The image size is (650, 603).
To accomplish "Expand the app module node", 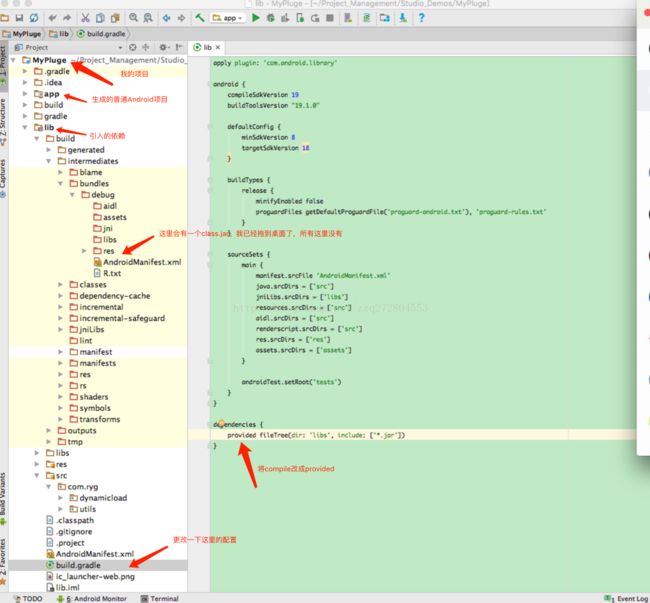I will coord(25,94).
